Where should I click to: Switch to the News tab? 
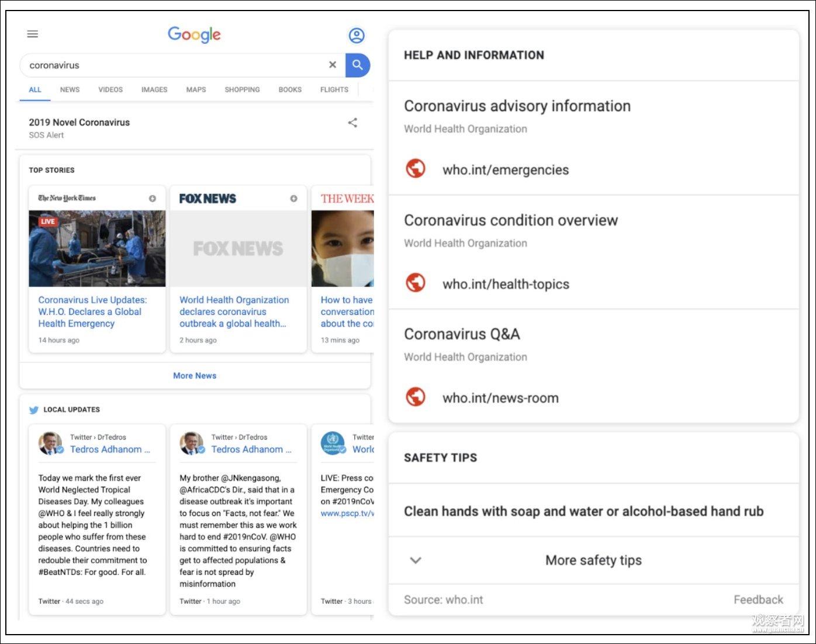(70, 89)
